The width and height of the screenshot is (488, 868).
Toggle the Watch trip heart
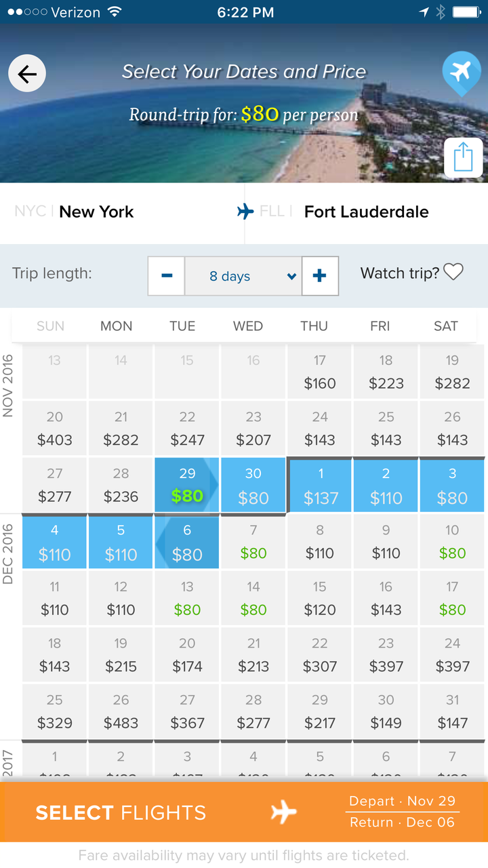pos(453,273)
